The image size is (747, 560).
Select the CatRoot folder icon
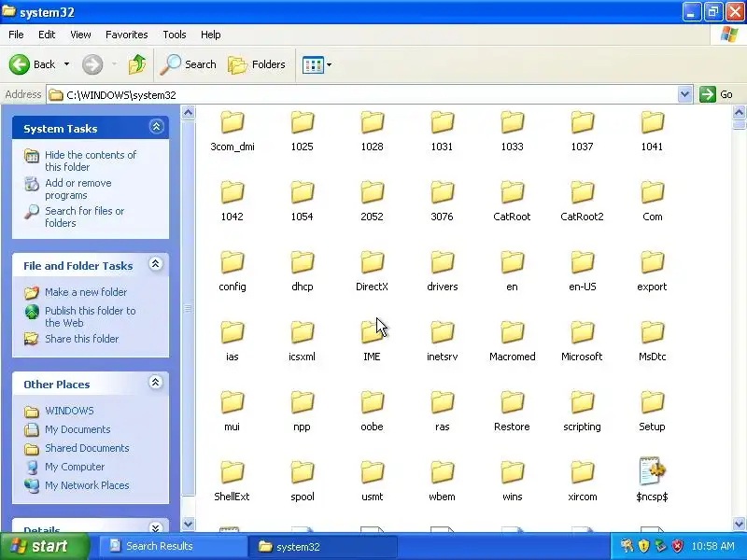point(512,193)
